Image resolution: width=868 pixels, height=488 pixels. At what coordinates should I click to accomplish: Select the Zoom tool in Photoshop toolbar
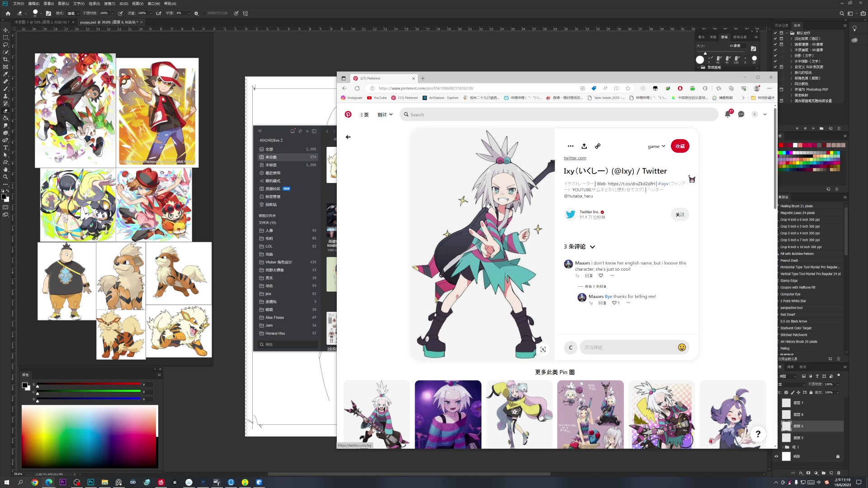point(5,177)
